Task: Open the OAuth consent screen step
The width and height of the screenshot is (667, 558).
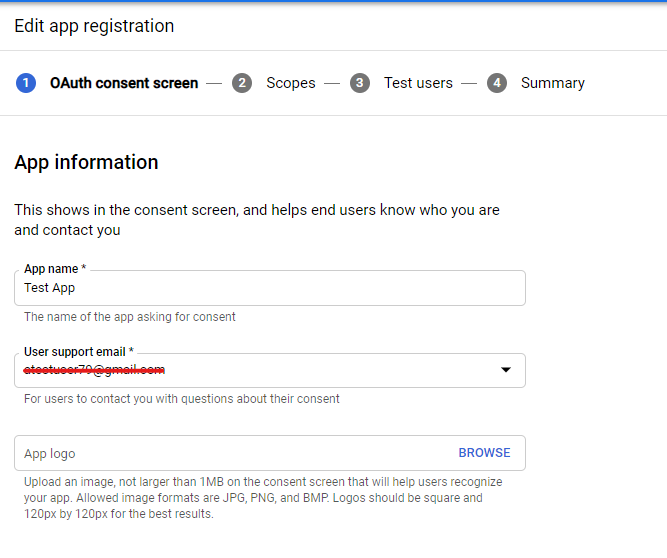Action: 124,83
